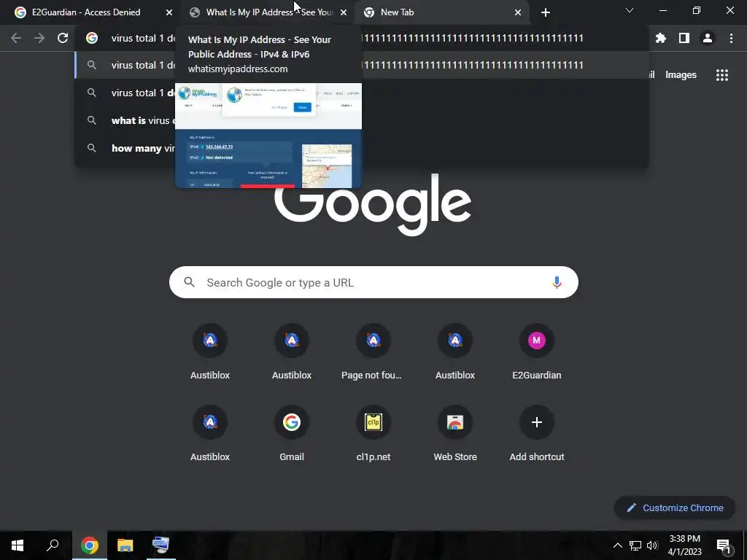
Task: Pick the 'how many vir' suggestion
Action: [x=362, y=148]
